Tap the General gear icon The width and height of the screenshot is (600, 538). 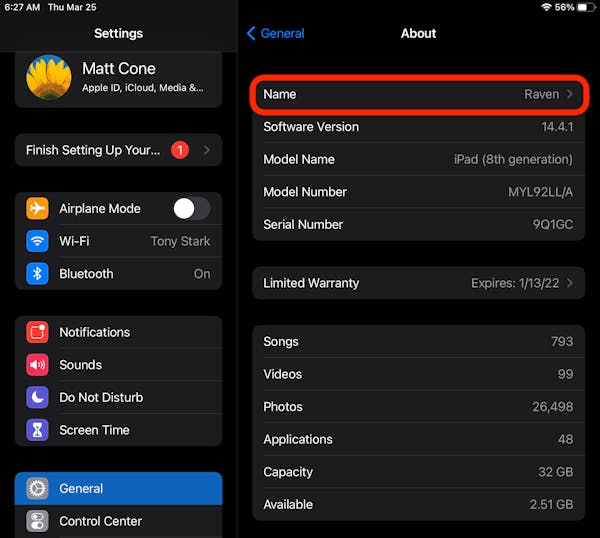pos(37,488)
